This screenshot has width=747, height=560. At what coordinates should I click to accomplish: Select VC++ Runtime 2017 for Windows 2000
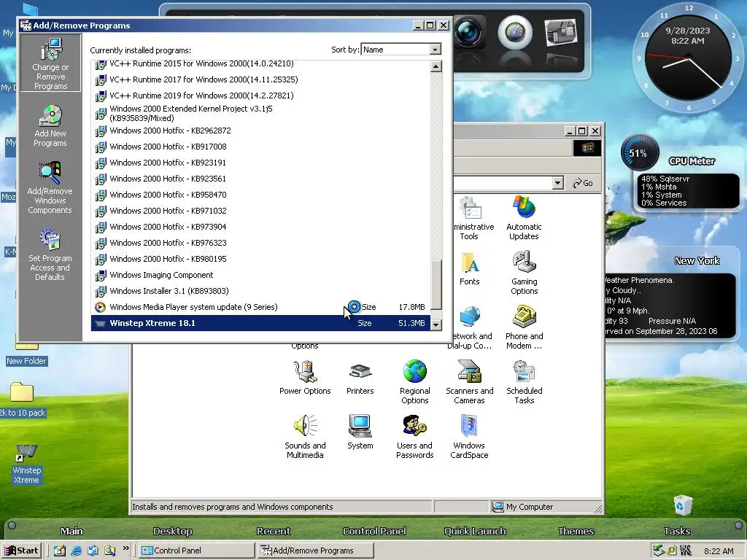tap(260, 79)
